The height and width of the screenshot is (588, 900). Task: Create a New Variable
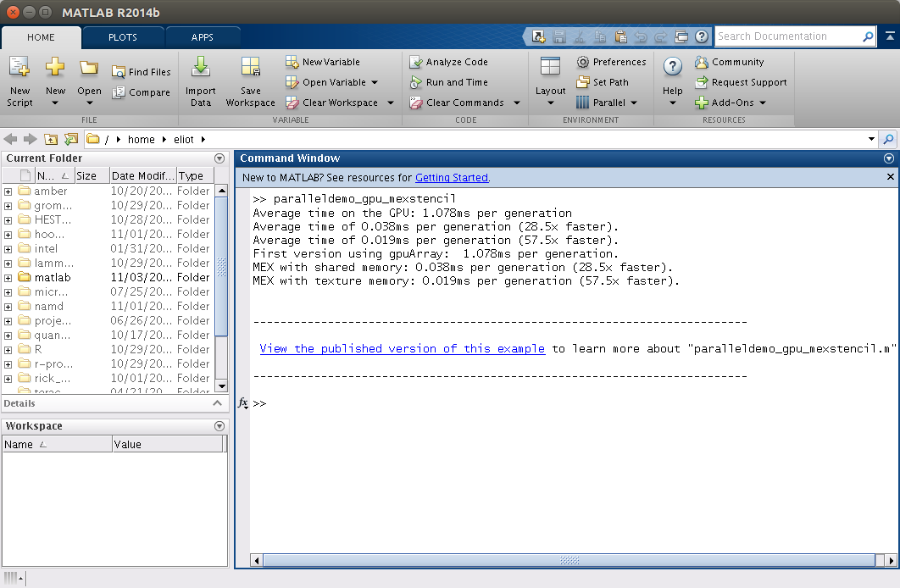pyautogui.click(x=323, y=61)
